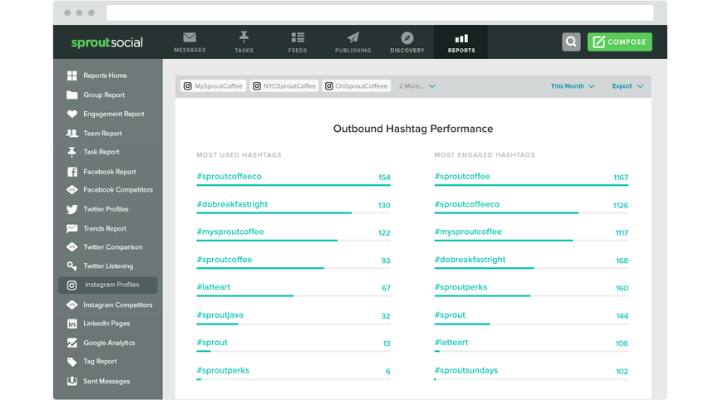720x400 pixels.
Task: Expand the This Month date dropdown
Action: coord(572,86)
